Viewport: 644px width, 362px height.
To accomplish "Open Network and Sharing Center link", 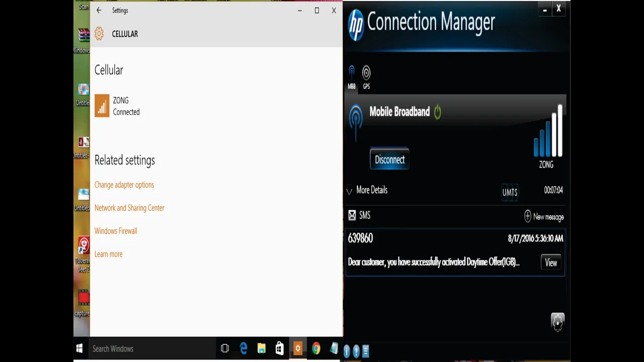I will (129, 208).
